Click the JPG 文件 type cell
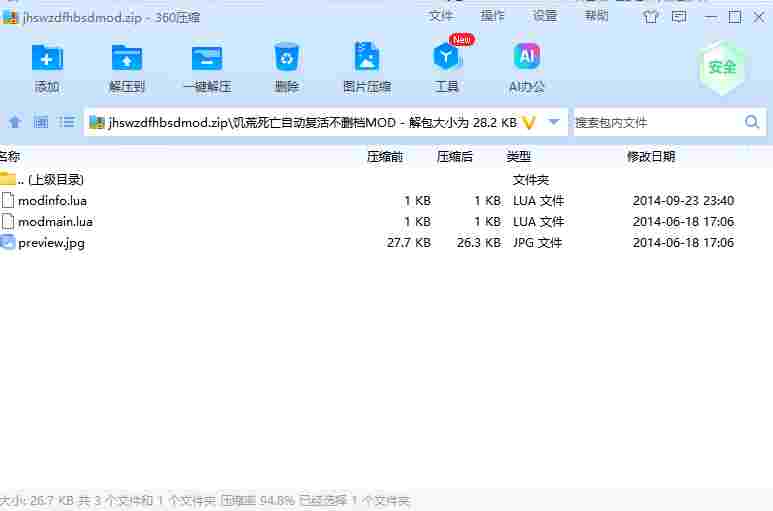Viewport: 773px width, 511px height. tap(538, 242)
